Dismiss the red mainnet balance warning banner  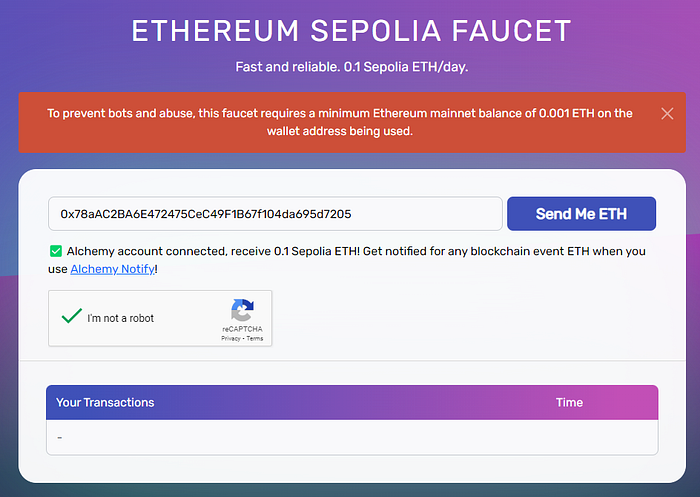point(667,113)
